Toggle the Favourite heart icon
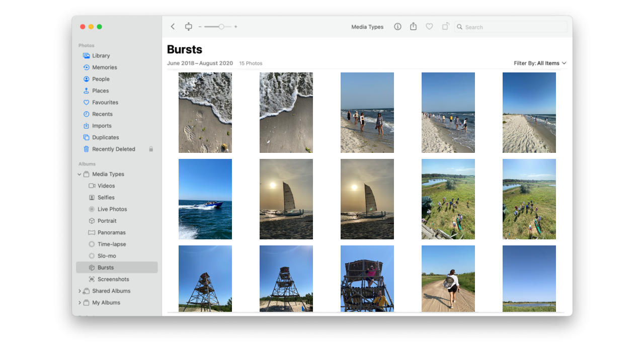Screen dimensions: 644x347 [x=429, y=27]
